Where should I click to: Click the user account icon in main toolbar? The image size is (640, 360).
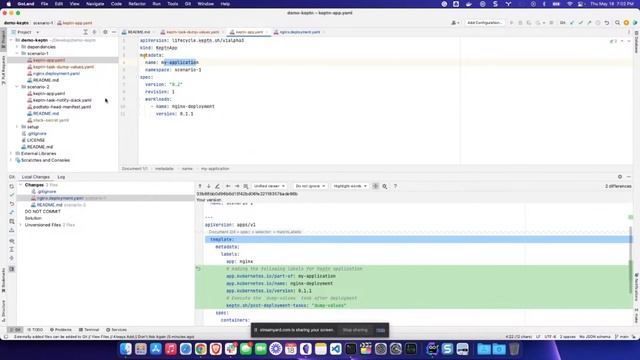click(x=455, y=23)
